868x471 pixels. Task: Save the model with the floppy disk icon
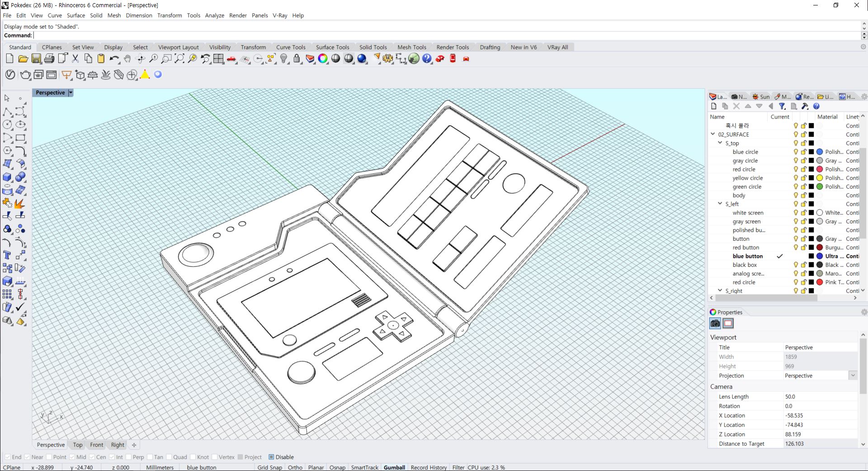(36, 58)
